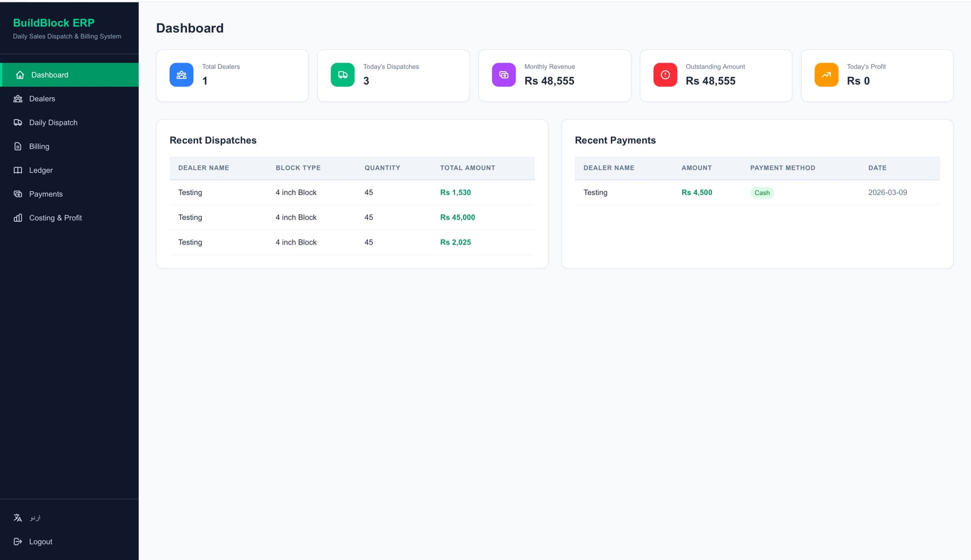Click the Payment Method column header

coord(782,168)
